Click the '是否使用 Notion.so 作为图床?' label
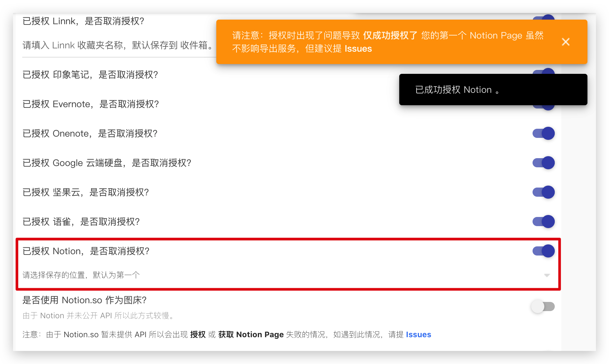 pos(84,300)
